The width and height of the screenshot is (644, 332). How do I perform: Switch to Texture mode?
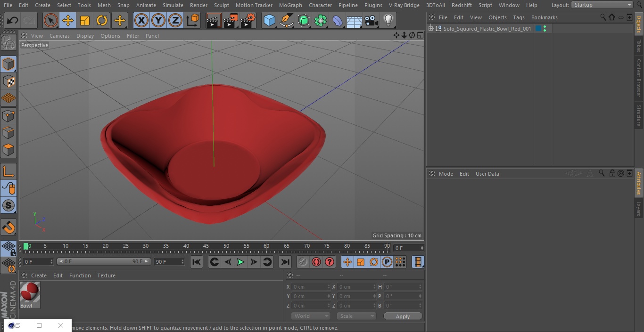pyautogui.click(x=9, y=81)
